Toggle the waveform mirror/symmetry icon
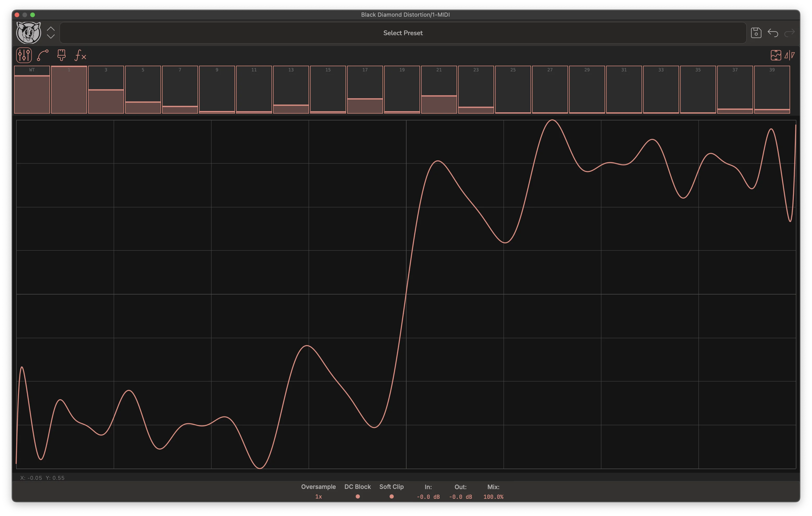The width and height of the screenshot is (812, 516). point(790,55)
